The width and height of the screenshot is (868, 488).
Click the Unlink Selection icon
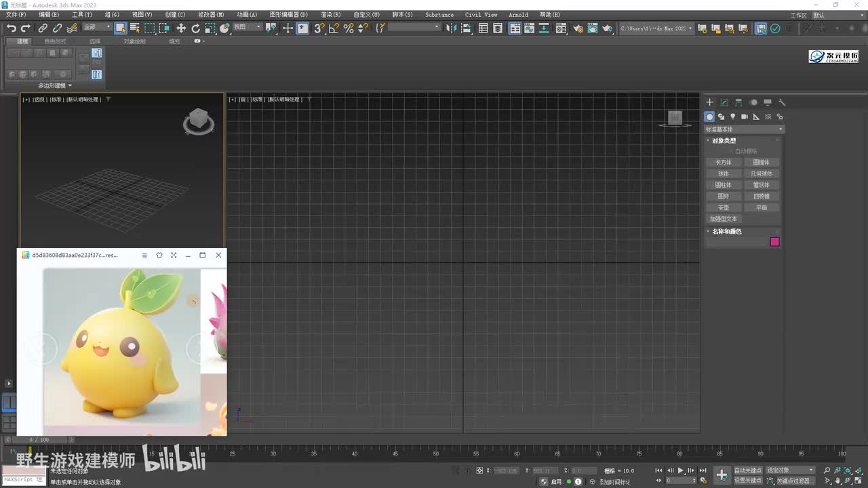click(57, 28)
